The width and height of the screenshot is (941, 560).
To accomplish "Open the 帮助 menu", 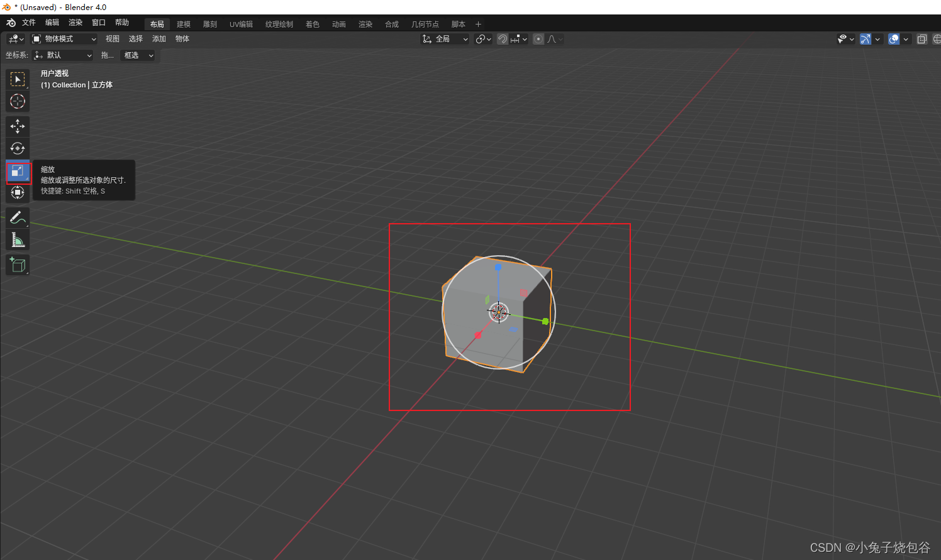I will [122, 23].
